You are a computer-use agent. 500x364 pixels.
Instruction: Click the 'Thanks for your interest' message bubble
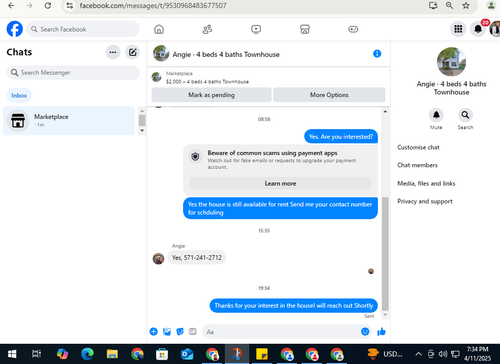(x=294, y=306)
